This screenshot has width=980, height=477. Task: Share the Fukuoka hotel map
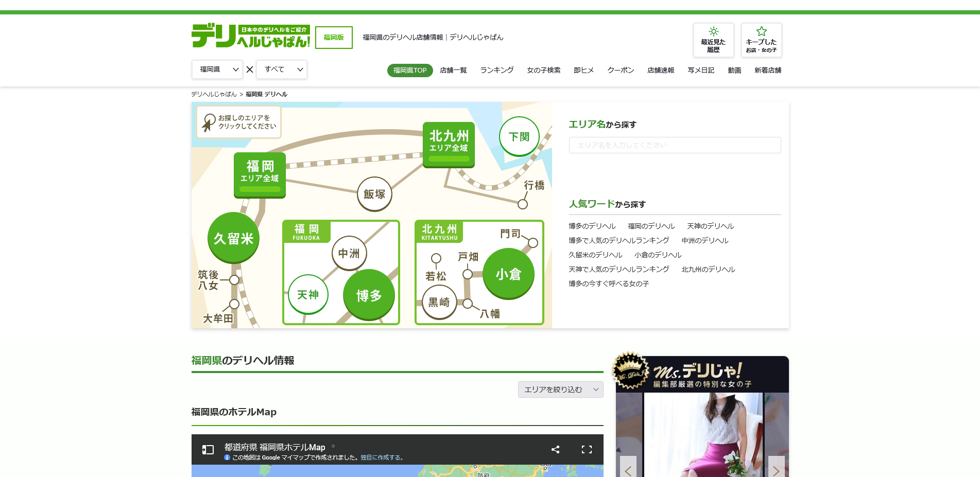555,449
